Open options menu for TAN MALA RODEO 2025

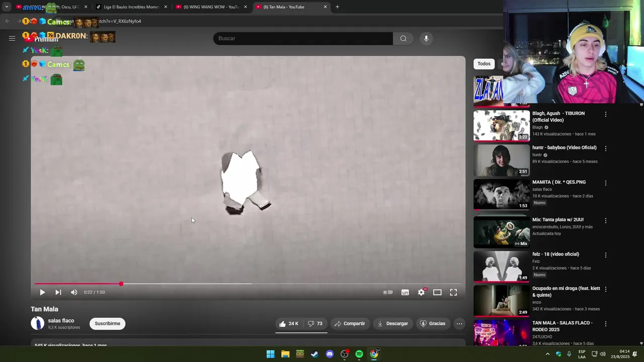(x=605, y=324)
